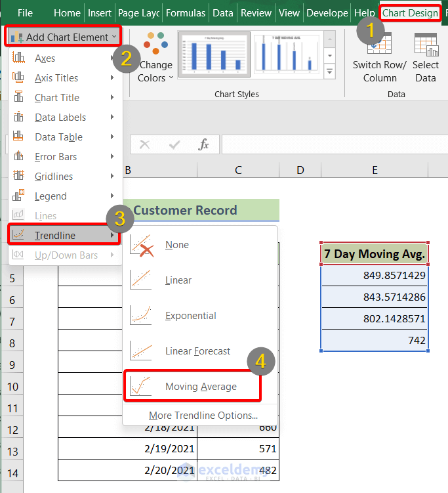Click the Gridlines icon
The height and width of the screenshot is (493, 448).
(18, 176)
